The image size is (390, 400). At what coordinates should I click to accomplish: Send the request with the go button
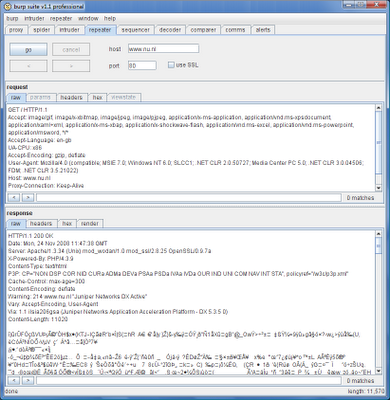tap(28, 50)
